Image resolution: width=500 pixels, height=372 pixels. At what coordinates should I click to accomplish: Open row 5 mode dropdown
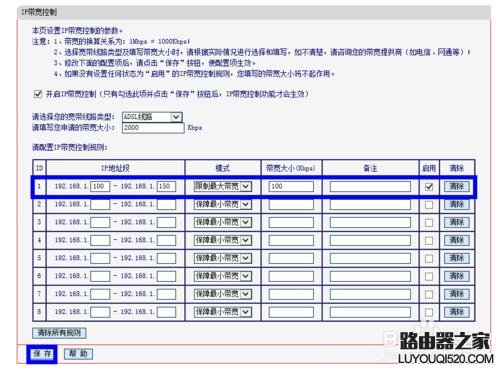[x=222, y=258]
